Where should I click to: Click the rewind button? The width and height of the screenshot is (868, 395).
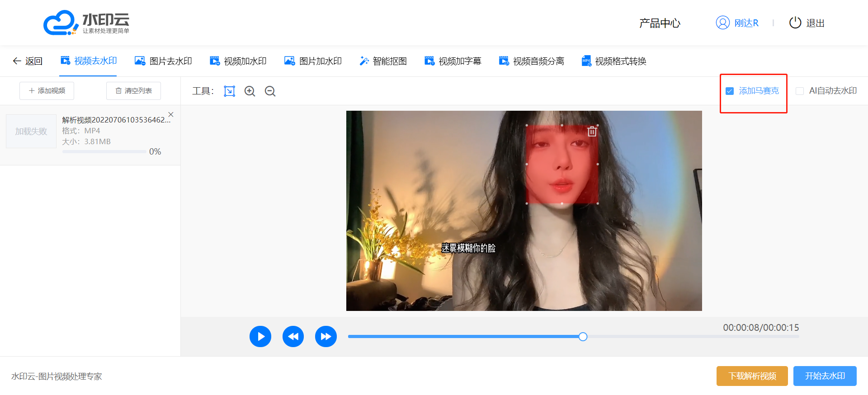click(293, 337)
